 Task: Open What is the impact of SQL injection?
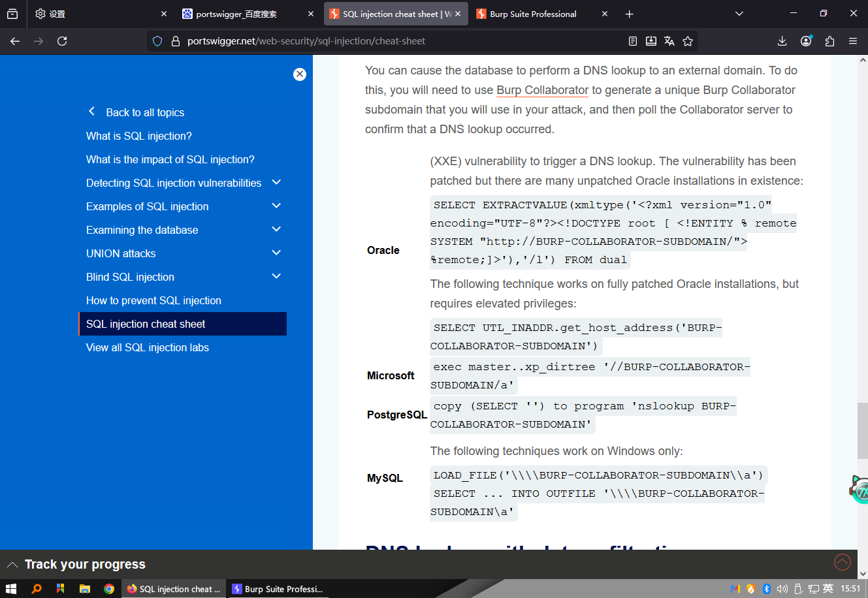tap(170, 159)
